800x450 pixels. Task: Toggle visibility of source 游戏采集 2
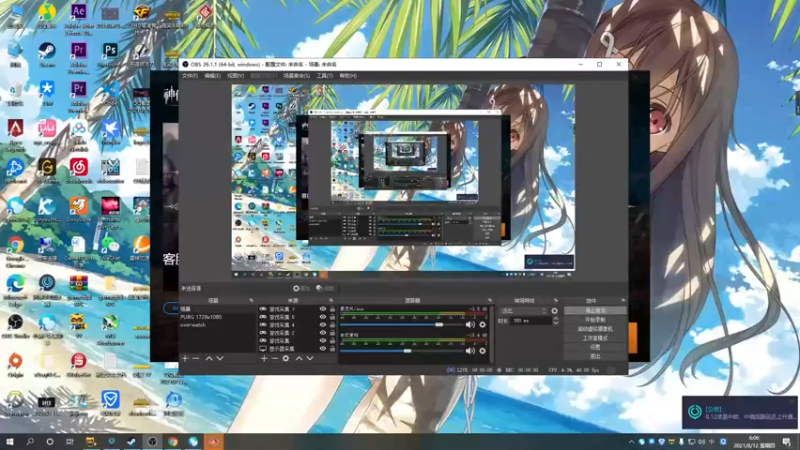322,333
